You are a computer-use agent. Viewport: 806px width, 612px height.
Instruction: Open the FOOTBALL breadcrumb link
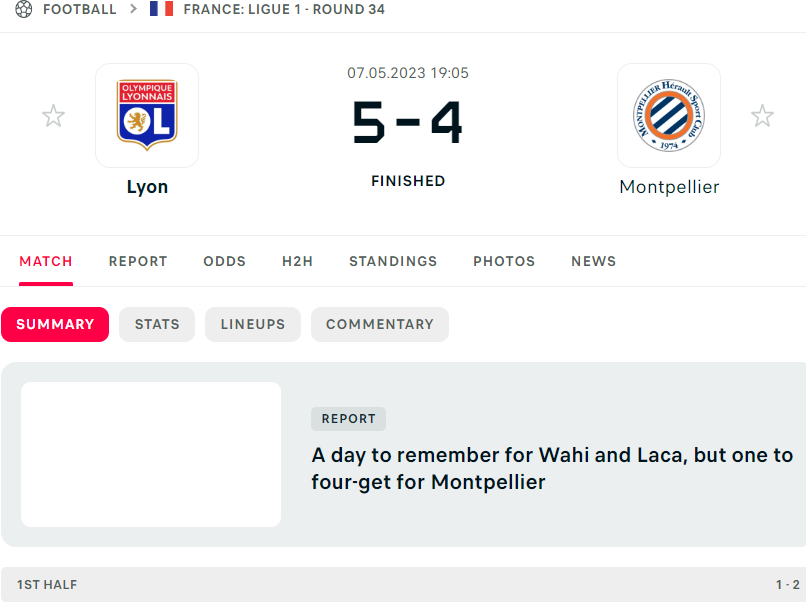79,9
